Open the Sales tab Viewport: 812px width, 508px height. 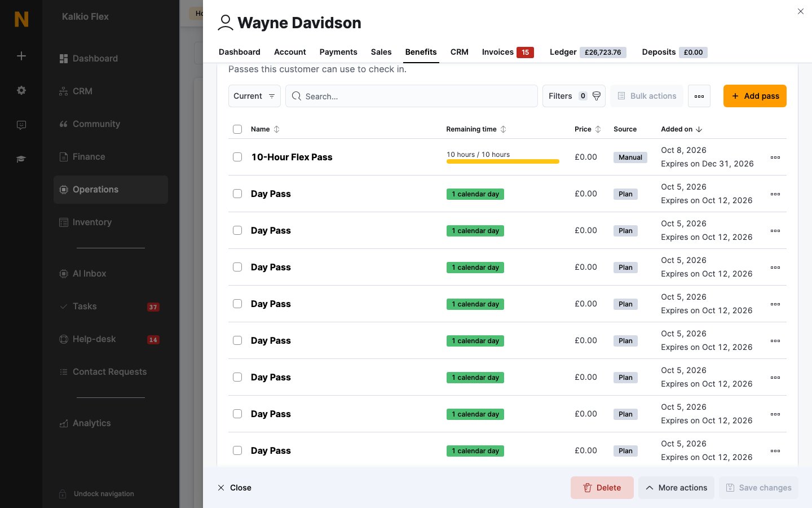381,52
